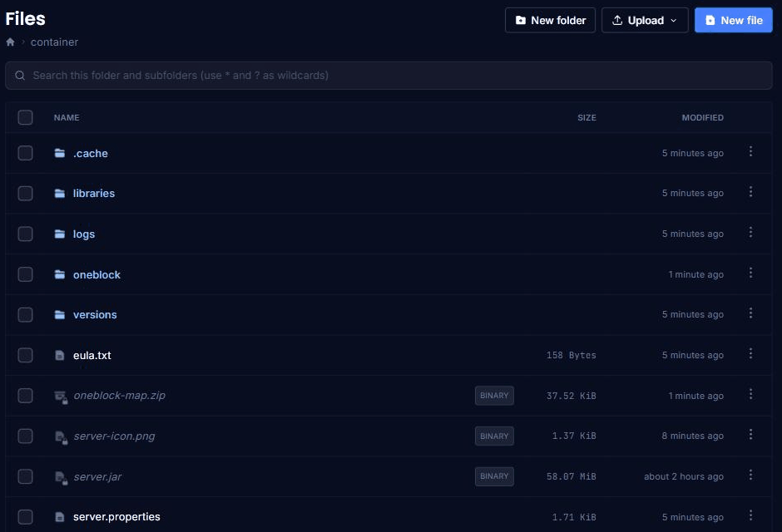782x532 pixels.
Task: Open the actions menu for server.properties
Action: (x=750, y=515)
